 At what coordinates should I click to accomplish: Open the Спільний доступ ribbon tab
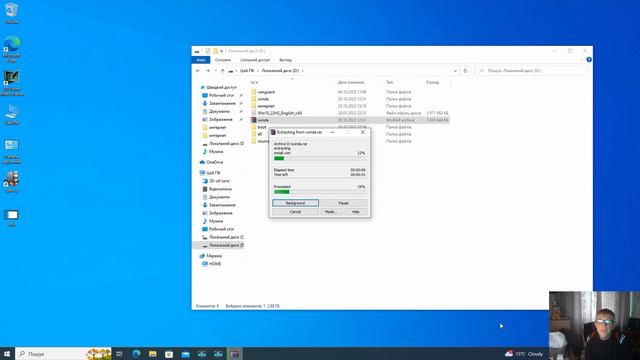coord(255,60)
